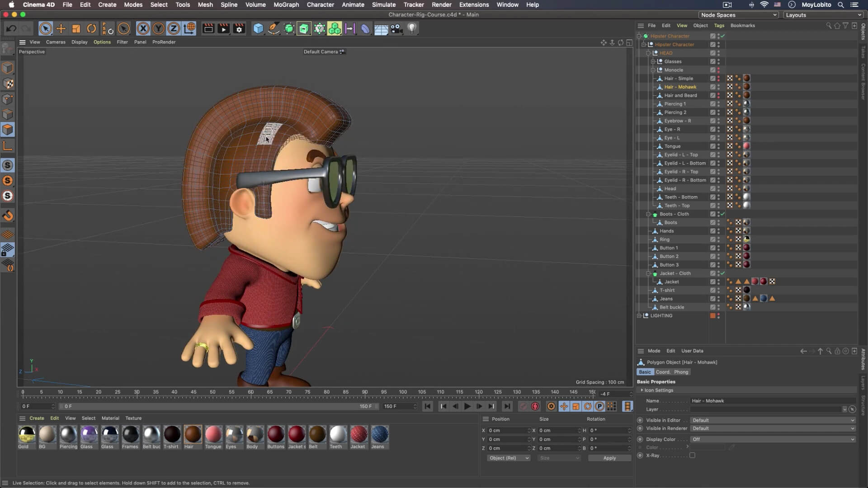Toggle layer checkbox for Hair - Mohawk
The width and height of the screenshot is (868, 488).
712,87
